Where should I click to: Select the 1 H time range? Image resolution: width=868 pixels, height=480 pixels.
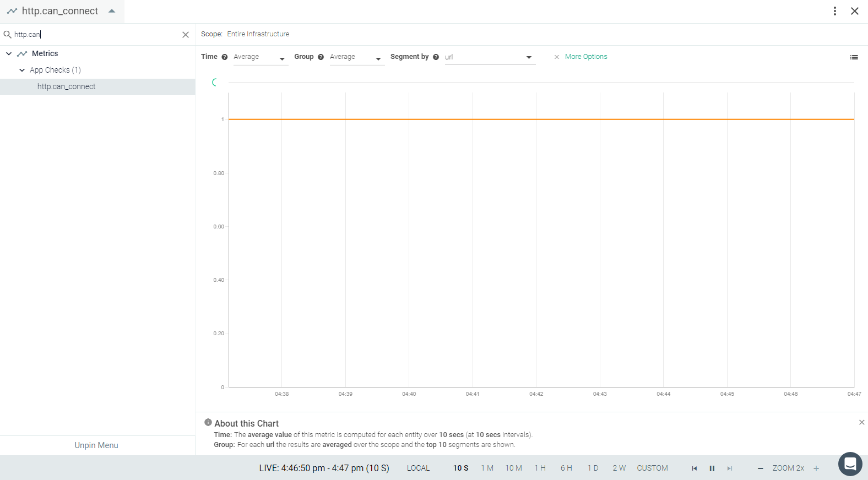tap(540, 468)
